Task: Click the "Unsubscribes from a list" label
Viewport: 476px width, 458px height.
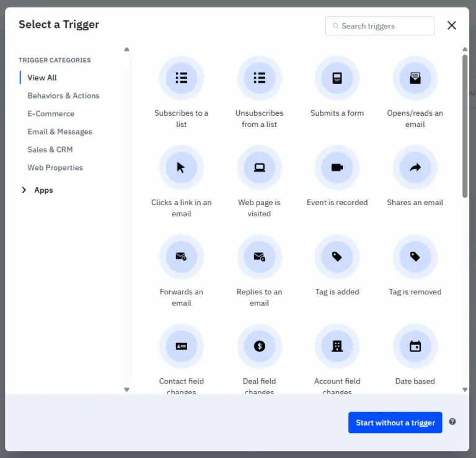Action: (x=259, y=118)
